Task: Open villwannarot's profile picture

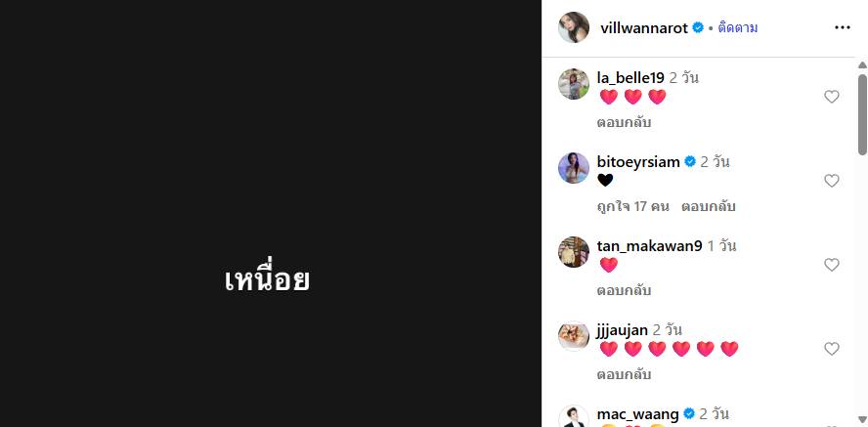Action: point(574,27)
